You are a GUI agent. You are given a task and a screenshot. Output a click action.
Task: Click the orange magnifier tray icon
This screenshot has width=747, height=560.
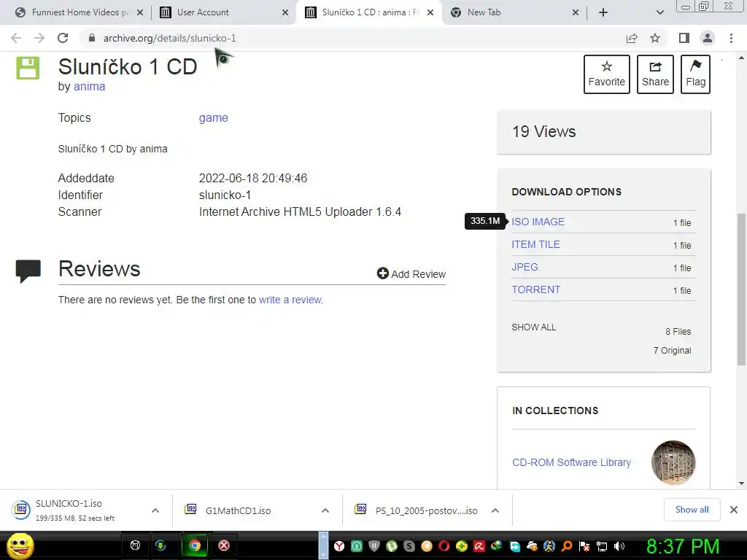point(567,546)
